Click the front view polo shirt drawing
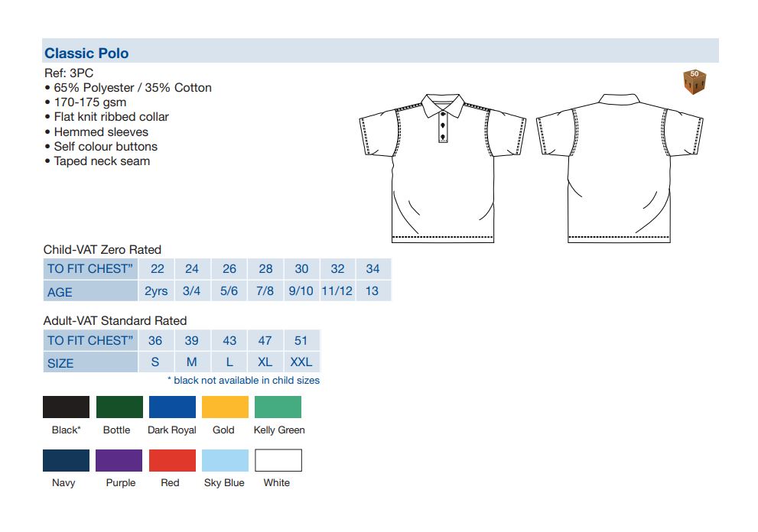This screenshot has width=758, height=532. [x=442, y=168]
